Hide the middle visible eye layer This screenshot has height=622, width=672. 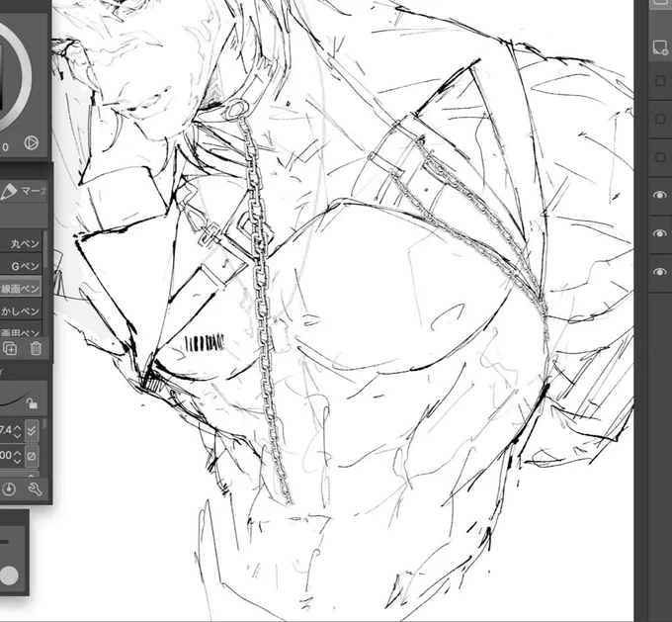pyautogui.click(x=660, y=233)
